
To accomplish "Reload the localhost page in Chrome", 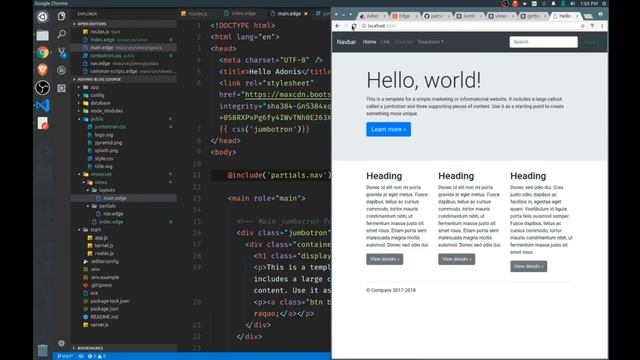I will click(x=354, y=26).
